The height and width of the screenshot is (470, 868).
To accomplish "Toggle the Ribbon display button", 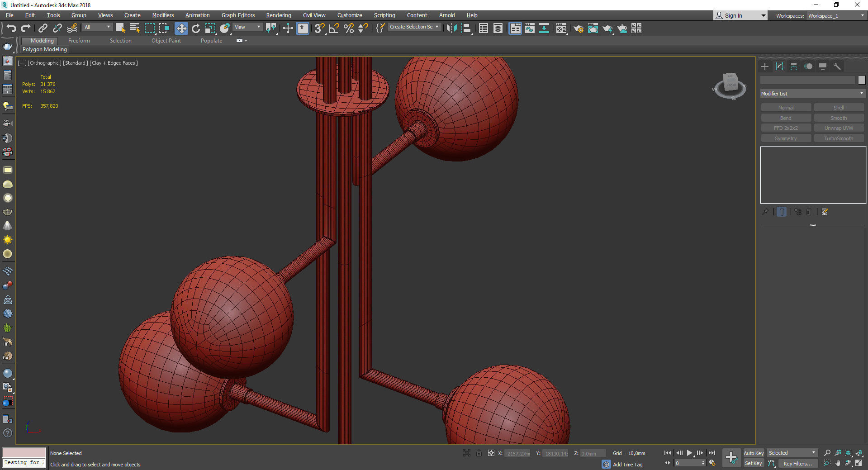I will pos(515,28).
